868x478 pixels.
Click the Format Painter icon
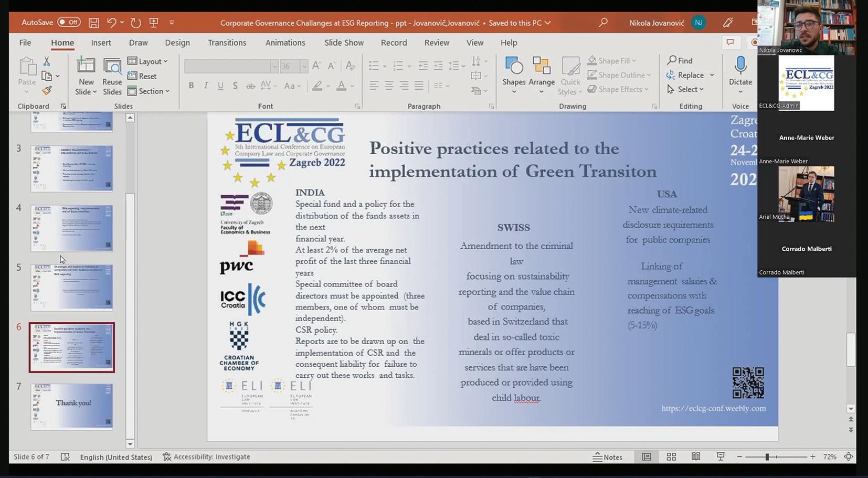(x=47, y=91)
